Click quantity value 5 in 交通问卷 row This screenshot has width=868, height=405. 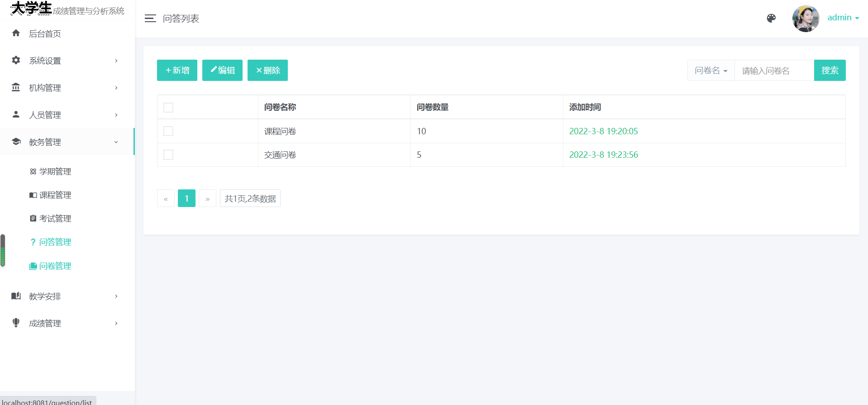pos(419,155)
